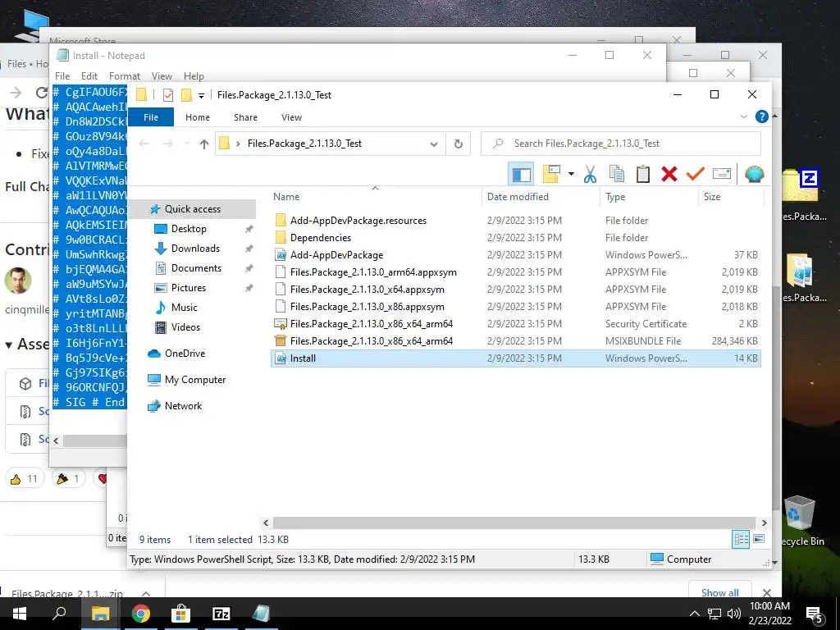The width and height of the screenshot is (840, 630).
Task: Open volume control in system tray
Action: coord(734,614)
